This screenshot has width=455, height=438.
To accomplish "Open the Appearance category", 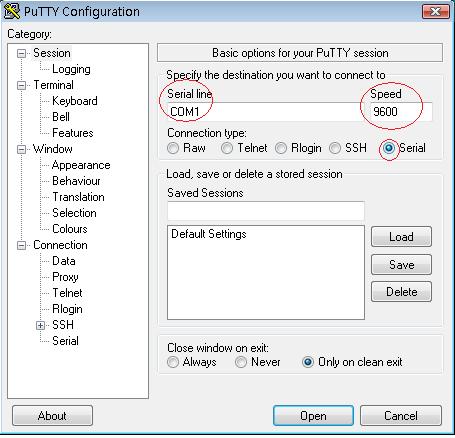I will (81, 165).
